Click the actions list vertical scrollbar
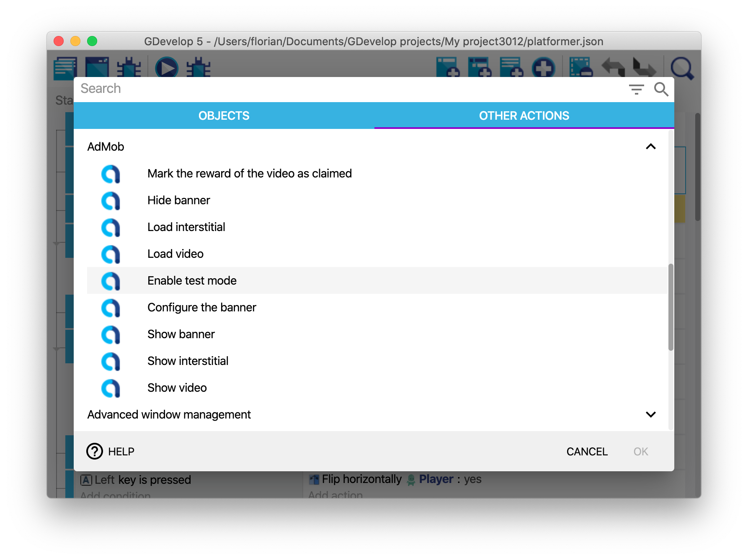 tap(671, 307)
